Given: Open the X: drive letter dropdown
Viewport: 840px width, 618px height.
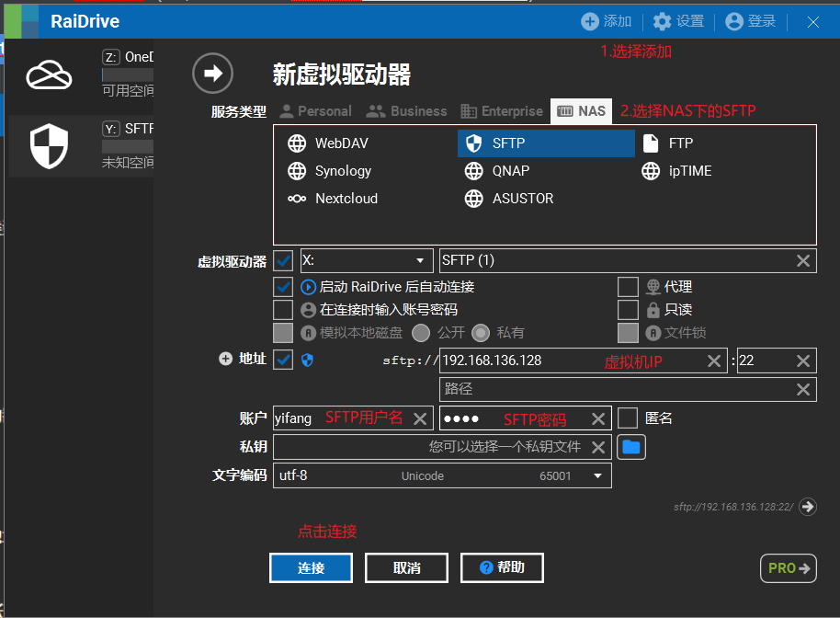Looking at the screenshot, I should pyautogui.click(x=367, y=260).
